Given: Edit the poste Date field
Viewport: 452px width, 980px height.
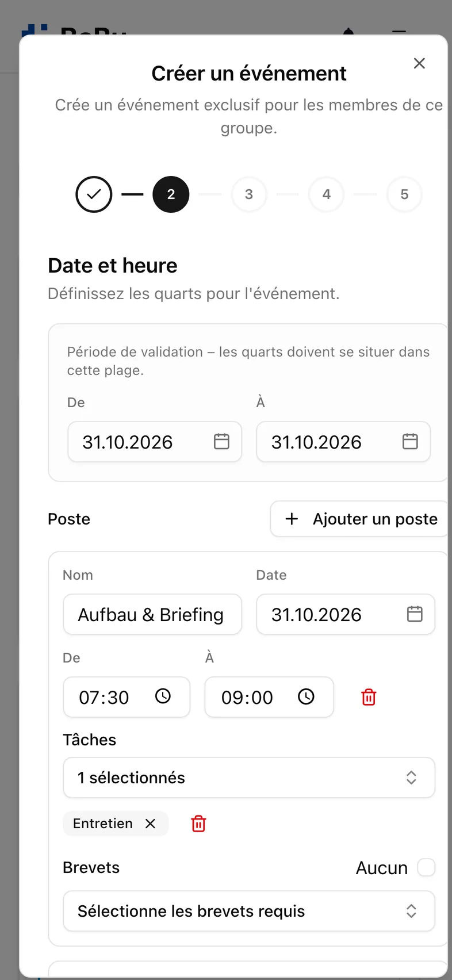Looking at the screenshot, I should 346,614.
